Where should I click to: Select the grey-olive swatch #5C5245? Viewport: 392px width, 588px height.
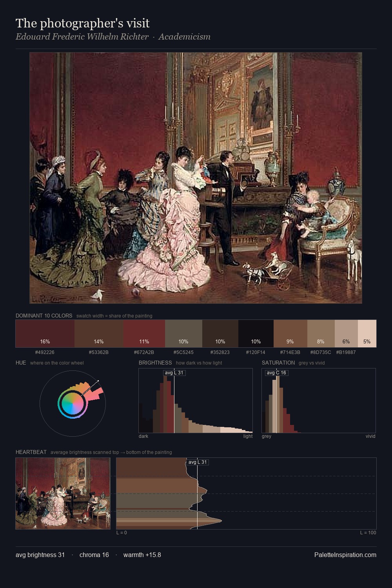pyautogui.click(x=183, y=334)
